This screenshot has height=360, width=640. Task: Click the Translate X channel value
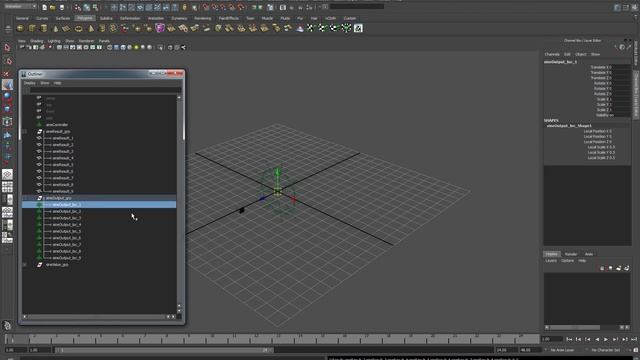tap(621, 67)
